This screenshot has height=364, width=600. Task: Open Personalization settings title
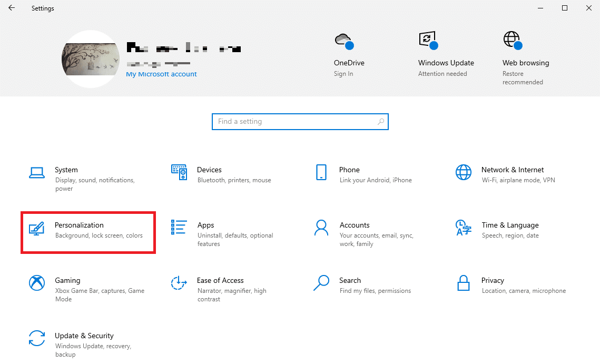(79, 225)
